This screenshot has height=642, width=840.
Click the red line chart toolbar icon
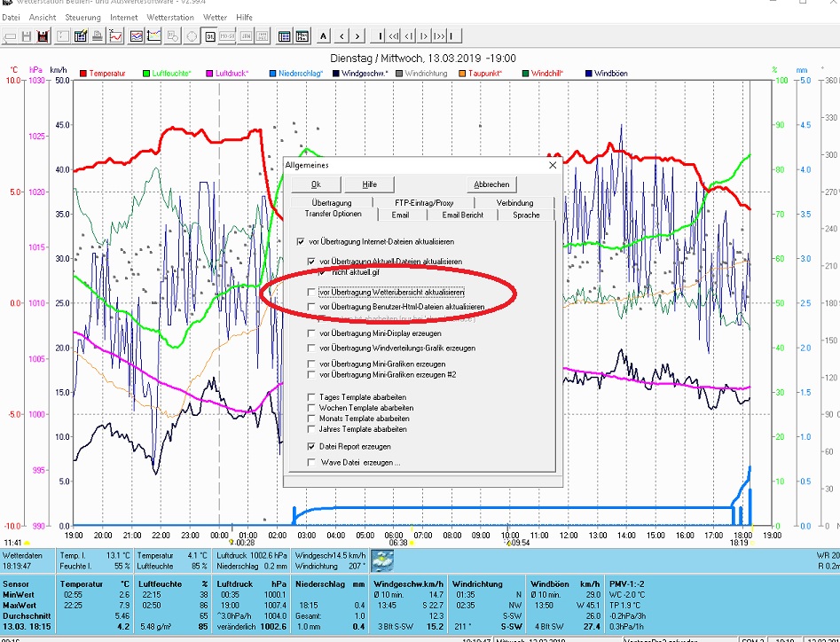(116, 36)
